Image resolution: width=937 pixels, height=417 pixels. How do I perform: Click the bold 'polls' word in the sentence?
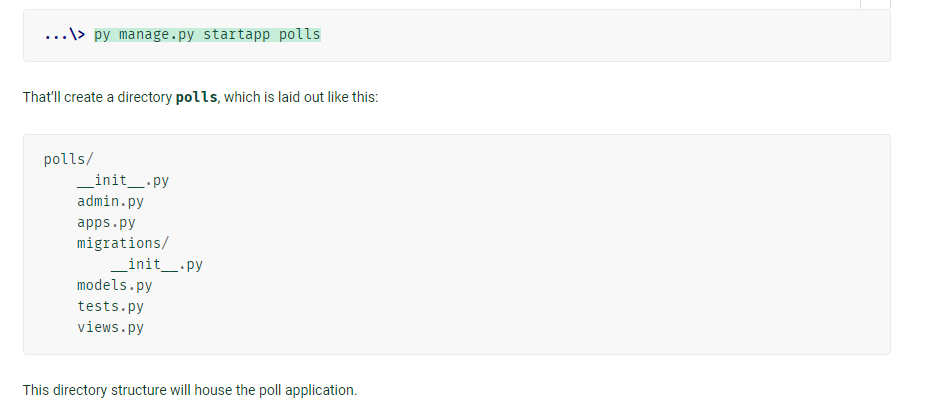(196, 97)
